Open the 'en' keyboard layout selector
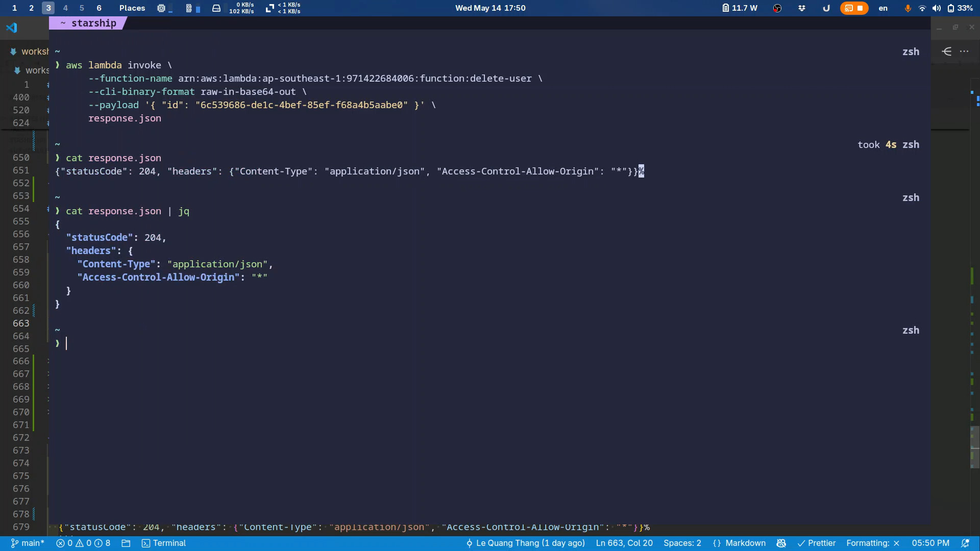Screen dimensions: 980x551 [x=883, y=8]
